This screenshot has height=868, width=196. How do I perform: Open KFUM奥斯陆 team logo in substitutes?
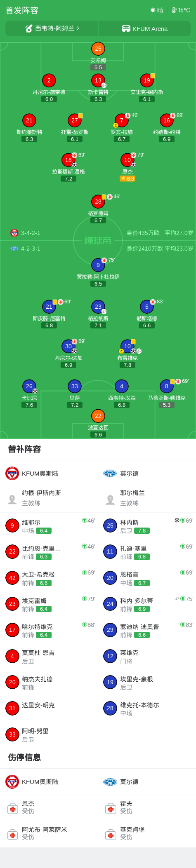tap(12, 473)
